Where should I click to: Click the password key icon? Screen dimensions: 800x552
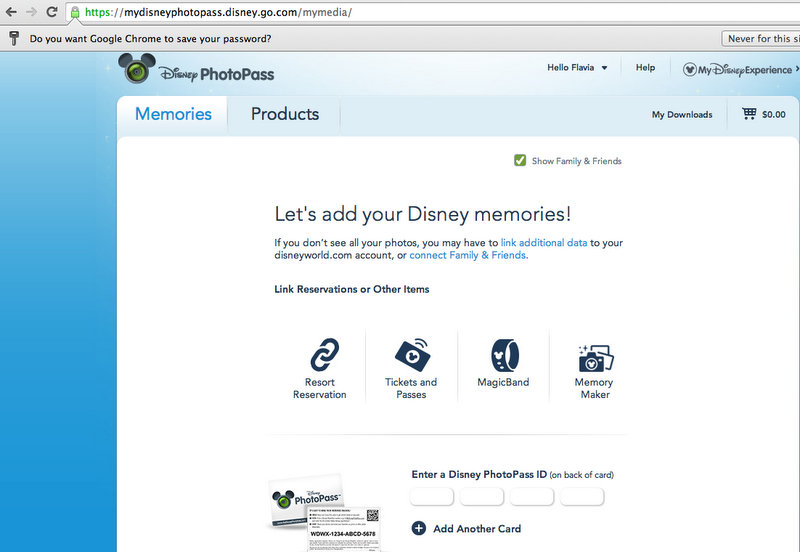[x=14, y=38]
